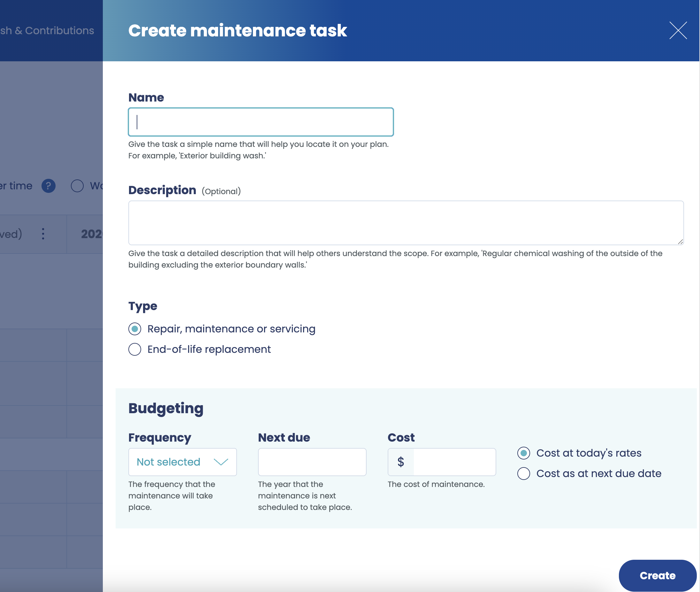The height and width of the screenshot is (592, 700).
Task: Choose Cost at today's rates
Action: point(523,453)
